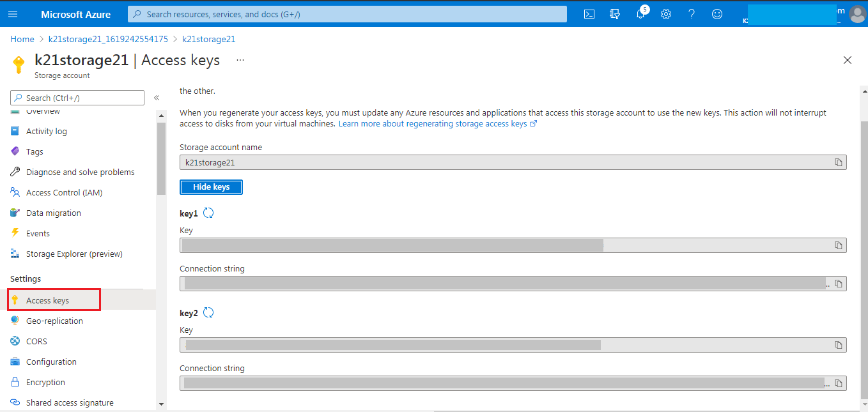Screen dimensions: 868x412
Task: Open the Directories and subscriptions filter icon
Action: (x=615, y=14)
